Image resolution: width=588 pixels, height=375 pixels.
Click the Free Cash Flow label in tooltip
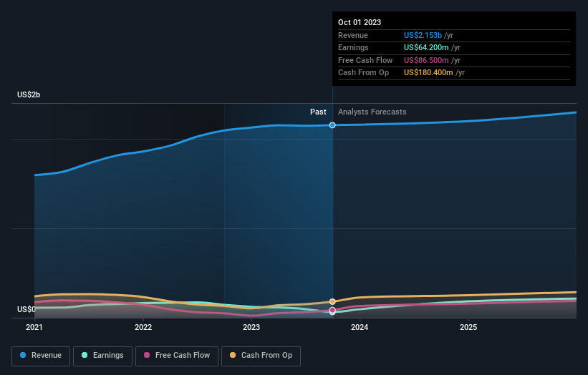point(365,60)
